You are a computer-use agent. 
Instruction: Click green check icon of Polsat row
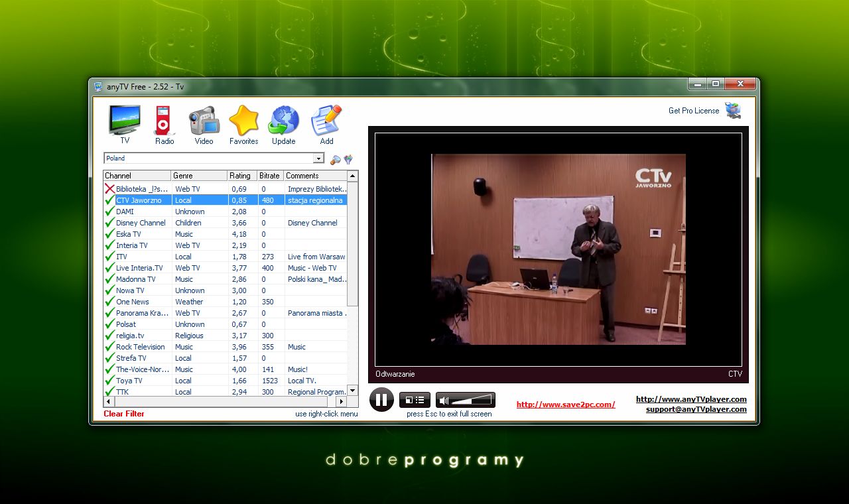click(x=109, y=324)
